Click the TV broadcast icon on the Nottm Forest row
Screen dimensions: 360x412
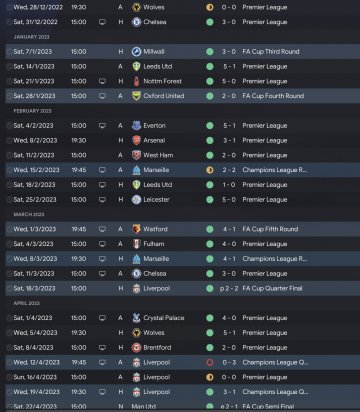click(x=102, y=81)
